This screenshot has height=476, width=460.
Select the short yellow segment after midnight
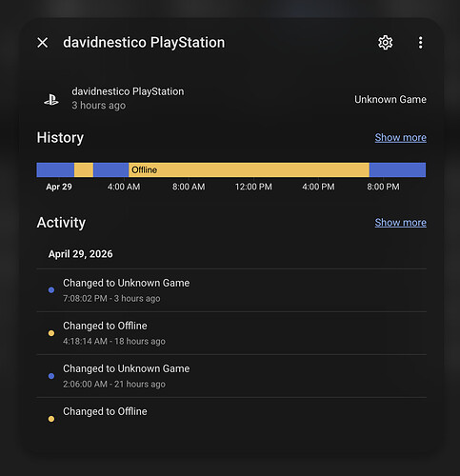[84, 169]
